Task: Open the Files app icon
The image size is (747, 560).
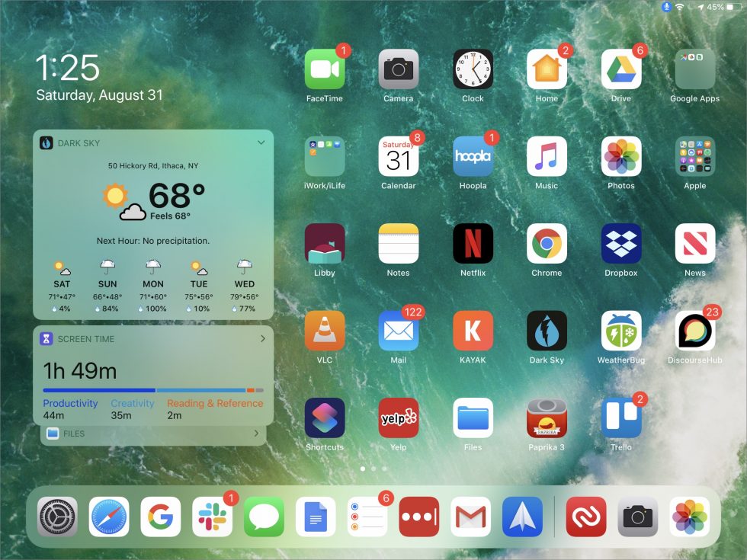Action: click(x=473, y=418)
